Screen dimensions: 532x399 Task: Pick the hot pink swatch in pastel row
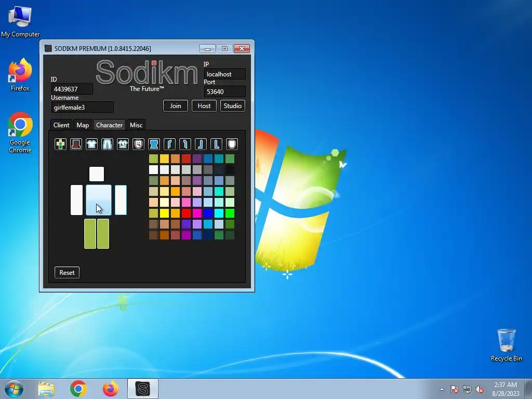coord(186,202)
